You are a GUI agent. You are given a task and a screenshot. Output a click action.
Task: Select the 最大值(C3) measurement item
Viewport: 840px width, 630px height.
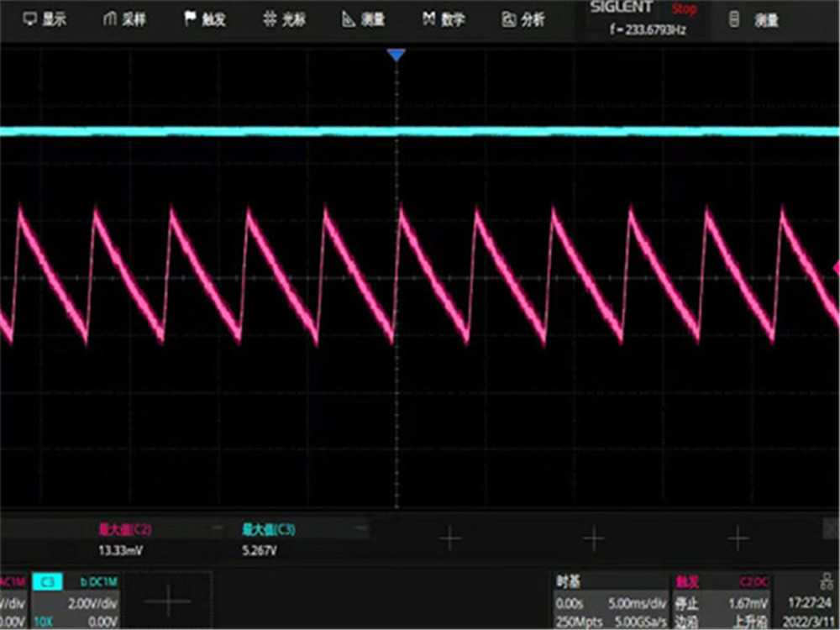tap(269, 530)
